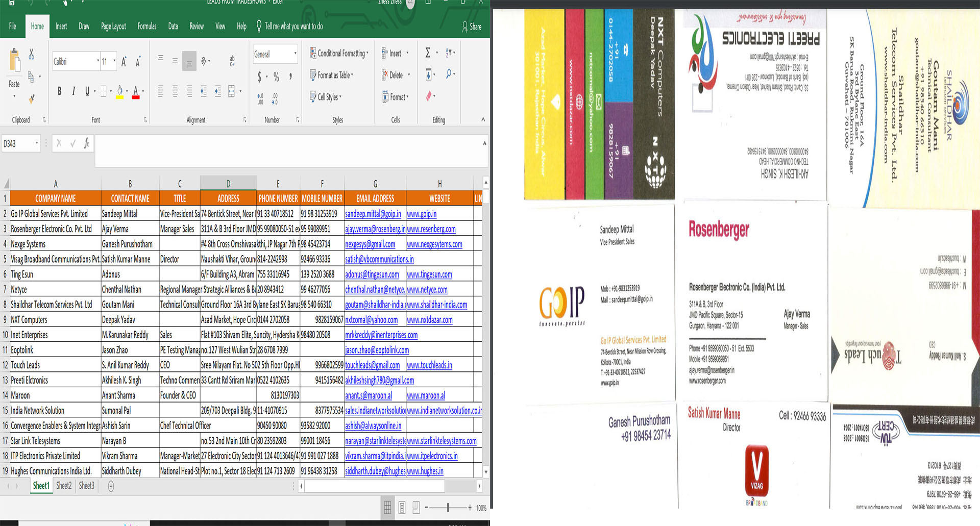Open the www.hughes.in website link
The width and height of the screenshot is (980, 526).
click(425, 471)
